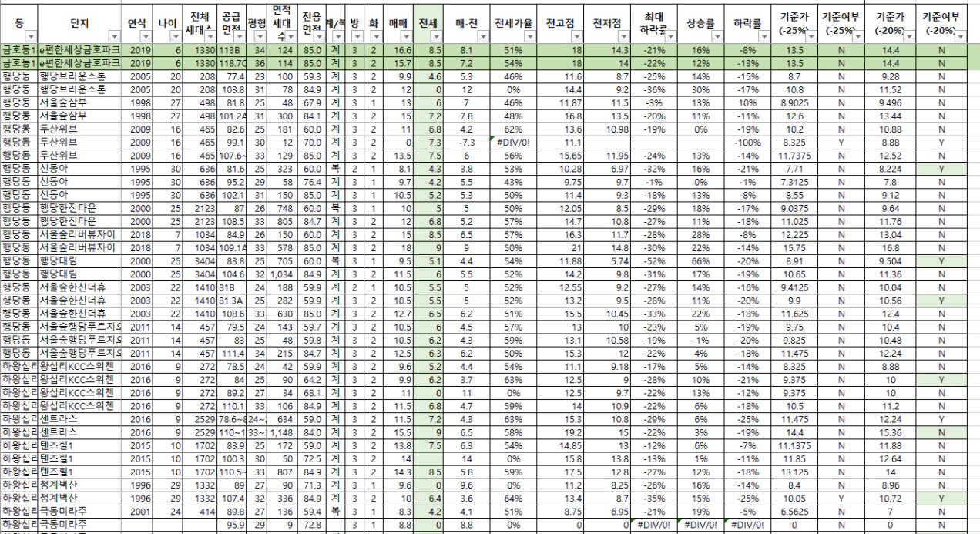980x534 pixels.
Task: Open the 기준가 (-20%) filter dropdown
Action: click(908, 36)
